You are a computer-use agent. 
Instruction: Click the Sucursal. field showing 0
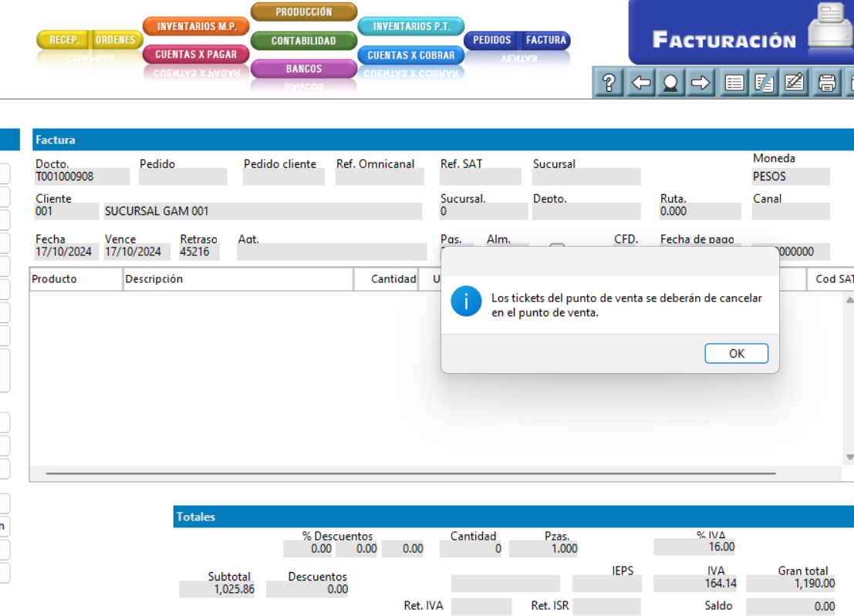click(x=484, y=212)
